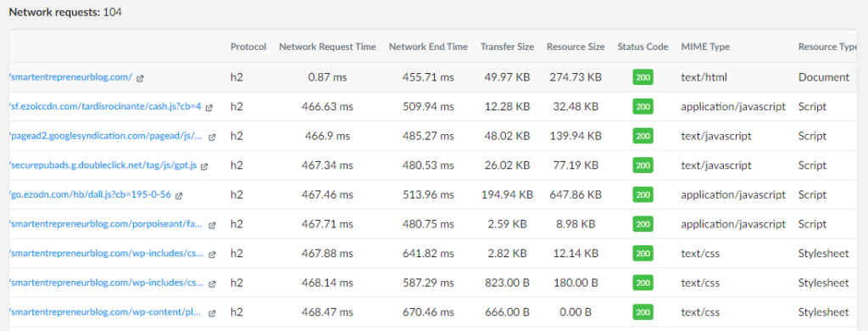Select the 2.59 KB transfer size cell
Viewport: 868px width, 331px height.
[x=508, y=225]
